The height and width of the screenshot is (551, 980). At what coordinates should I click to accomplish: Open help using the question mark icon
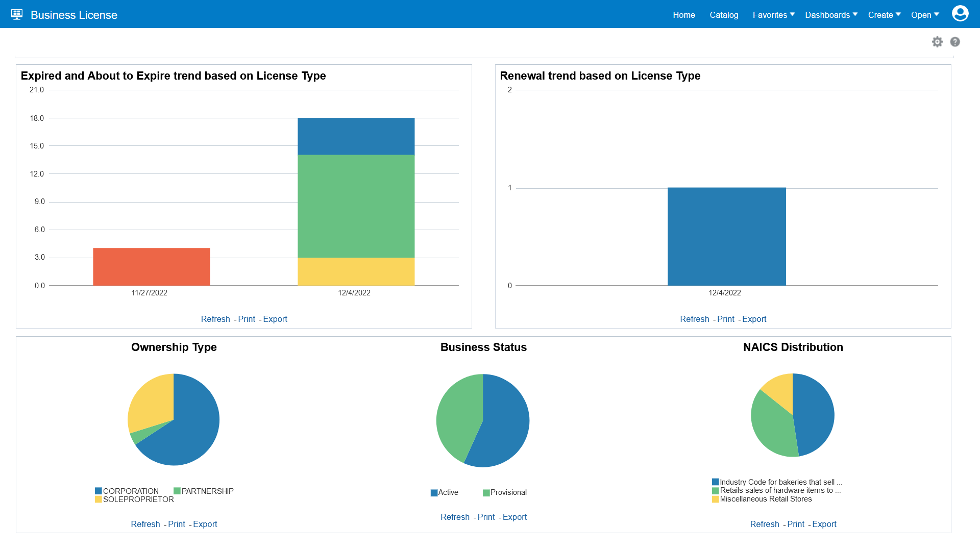coord(955,42)
